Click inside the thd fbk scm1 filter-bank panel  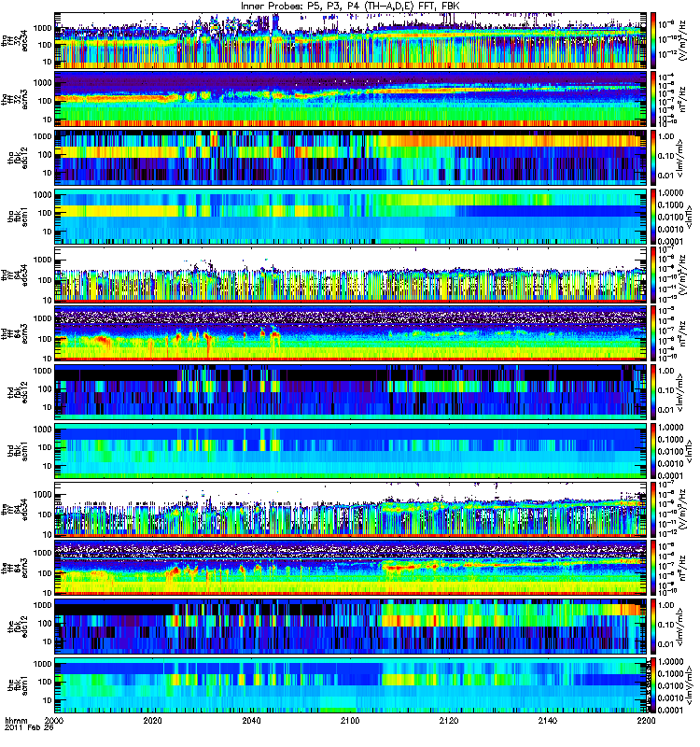[351, 451]
